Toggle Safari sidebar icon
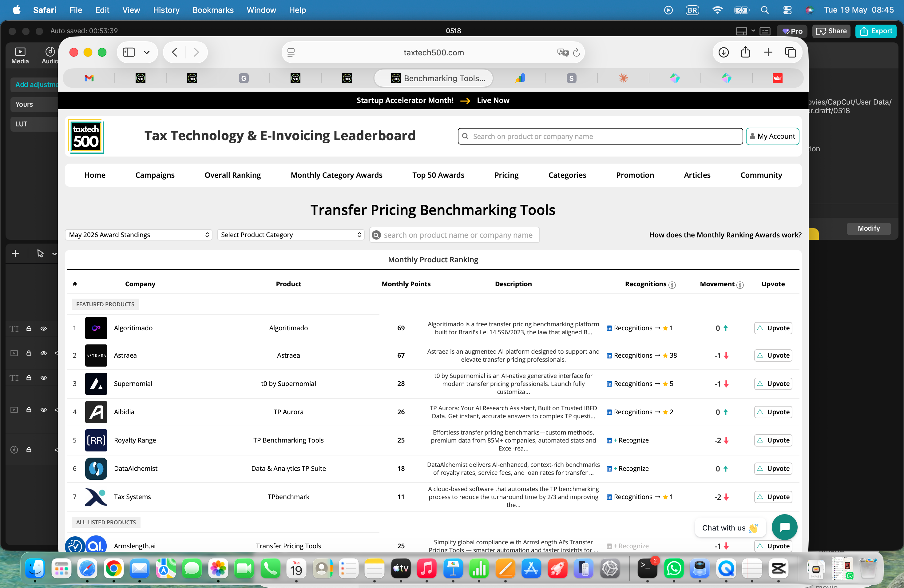 click(x=129, y=52)
